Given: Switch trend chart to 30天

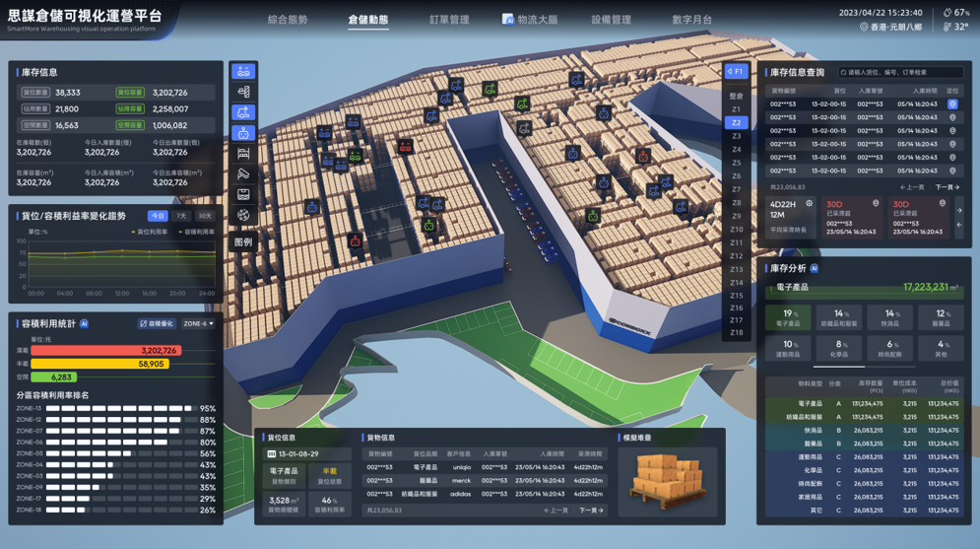Looking at the screenshot, I should click(x=205, y=216).
